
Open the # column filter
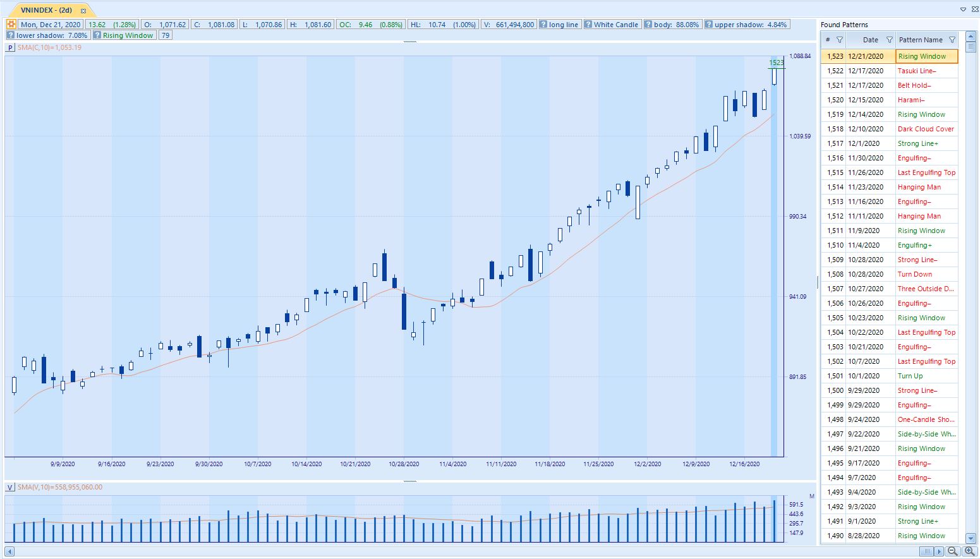pyautogui.click(x=840, y=40)
